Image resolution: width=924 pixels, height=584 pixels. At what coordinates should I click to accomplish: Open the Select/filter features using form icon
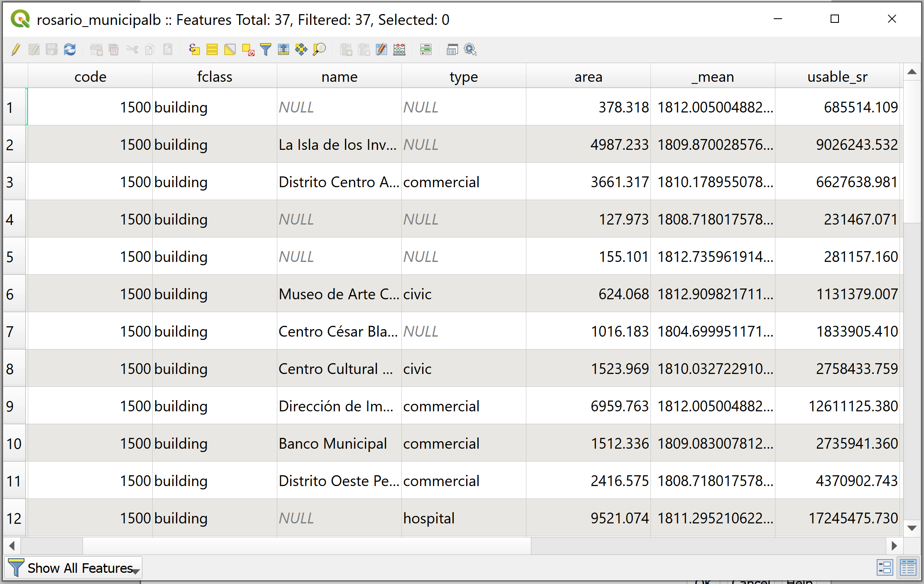[266, 50]
